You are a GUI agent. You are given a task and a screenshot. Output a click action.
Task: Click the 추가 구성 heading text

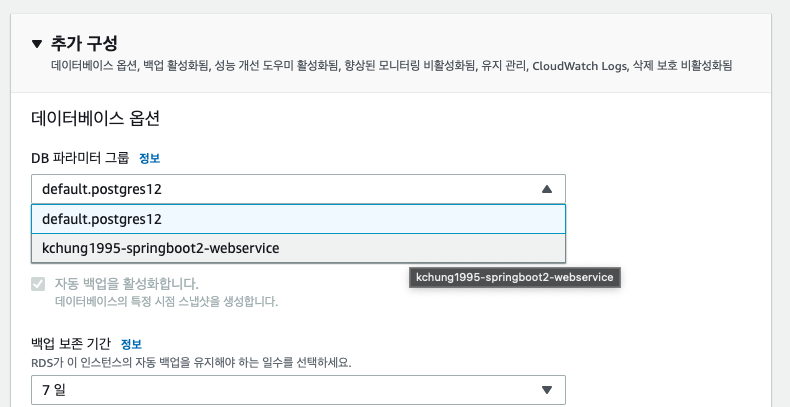(84, 43)
